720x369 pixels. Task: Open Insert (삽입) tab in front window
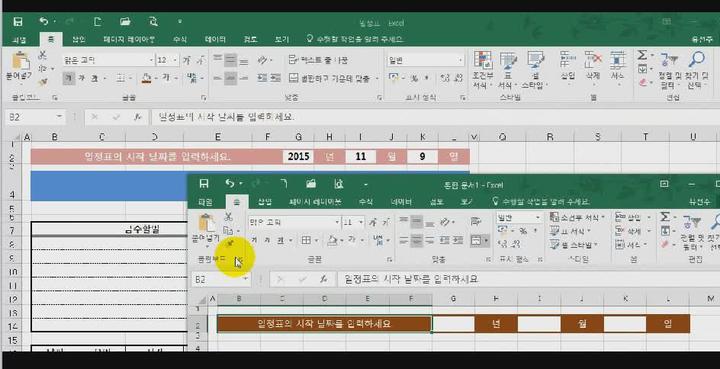click(264, 202)
